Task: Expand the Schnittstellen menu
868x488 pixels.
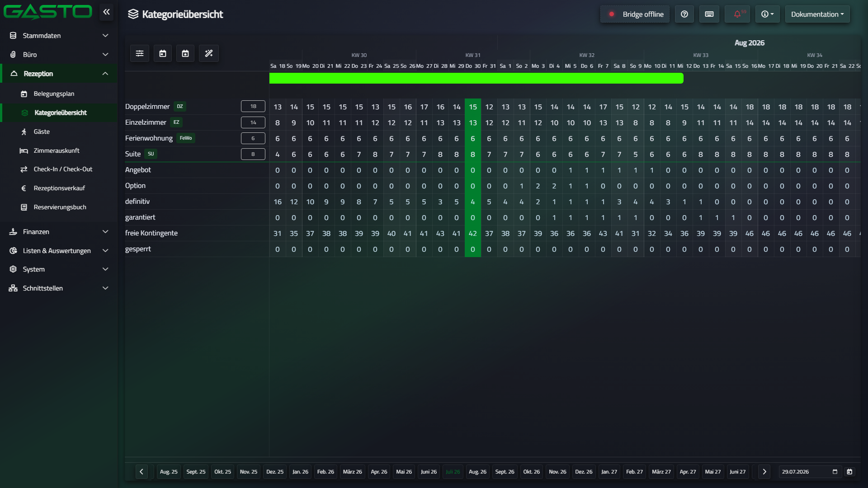Action: [59, 288]
